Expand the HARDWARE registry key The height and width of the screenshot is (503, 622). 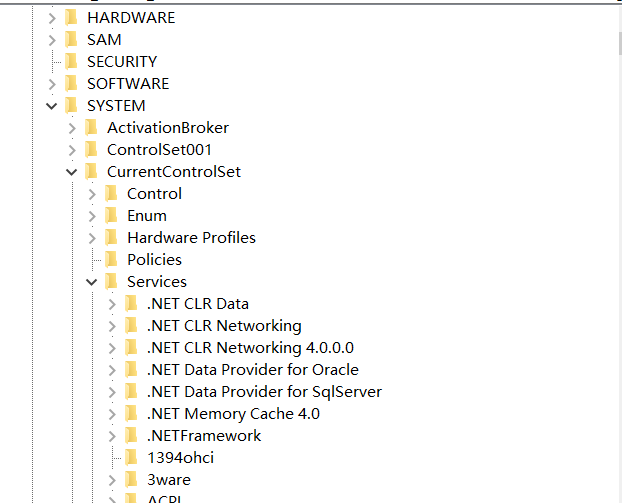click(52, 18)
